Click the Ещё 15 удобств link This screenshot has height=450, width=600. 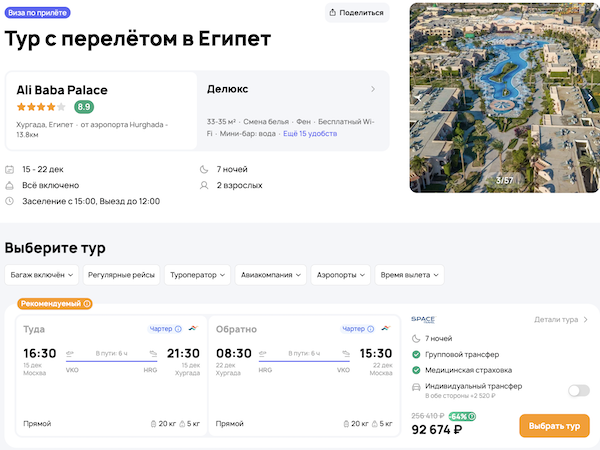pyautogui.click(x=310, y=133)
